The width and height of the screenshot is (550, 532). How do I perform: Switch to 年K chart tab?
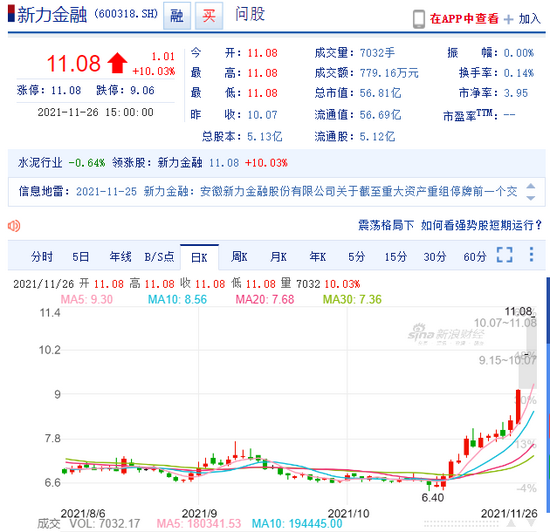coord(318,257)
